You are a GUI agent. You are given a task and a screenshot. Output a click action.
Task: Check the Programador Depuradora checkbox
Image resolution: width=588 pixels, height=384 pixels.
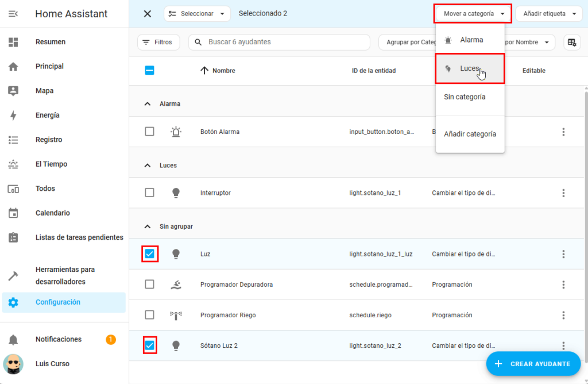pyautogui.click(x=149, y=285)
